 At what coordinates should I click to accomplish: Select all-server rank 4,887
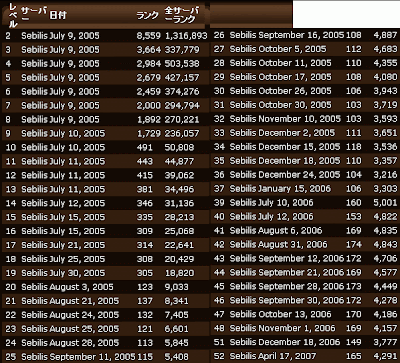pos(385,35)
